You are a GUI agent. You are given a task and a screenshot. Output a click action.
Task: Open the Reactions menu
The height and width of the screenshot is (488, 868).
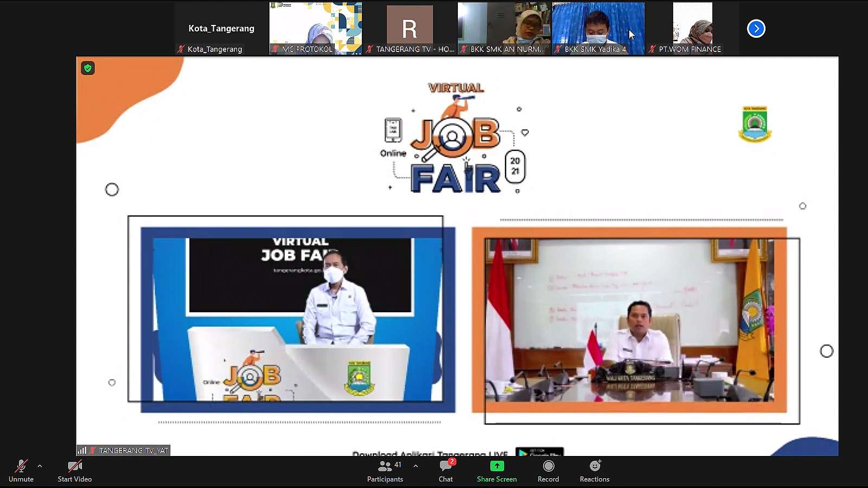click(595, 471)
